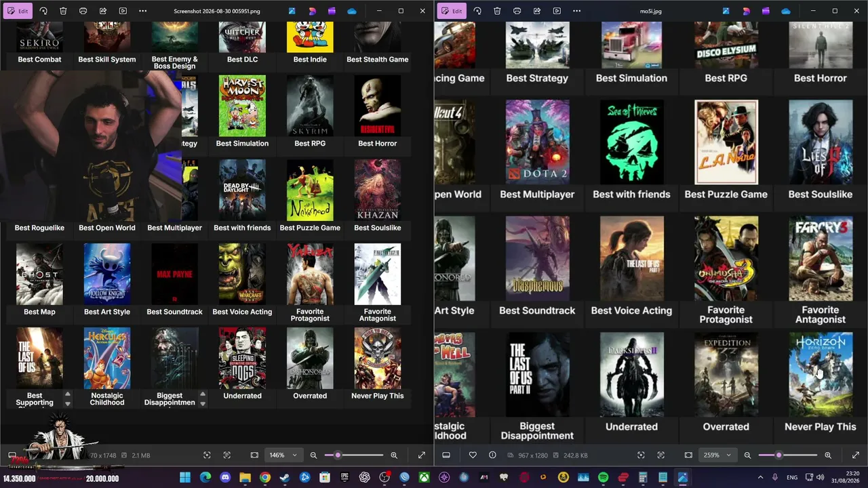Open Discord from the taskbar
This screenshot has width=868, height=488.
coord(225,478)
